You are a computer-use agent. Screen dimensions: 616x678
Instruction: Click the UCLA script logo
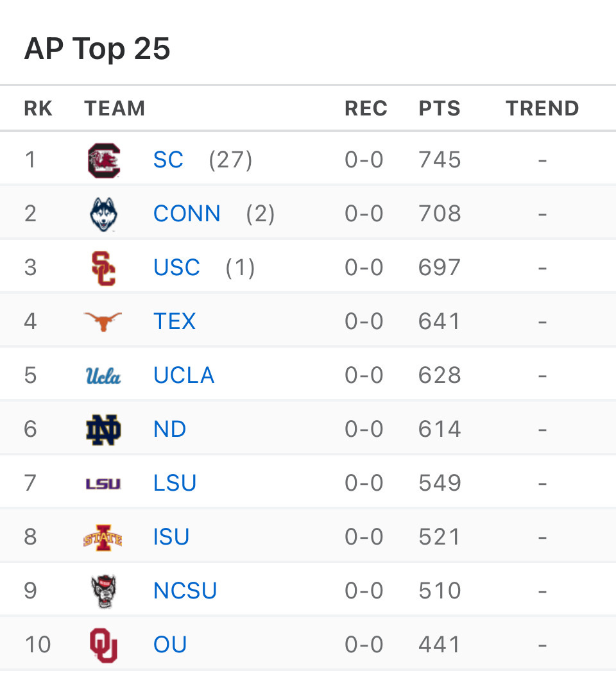coord(103,376)
